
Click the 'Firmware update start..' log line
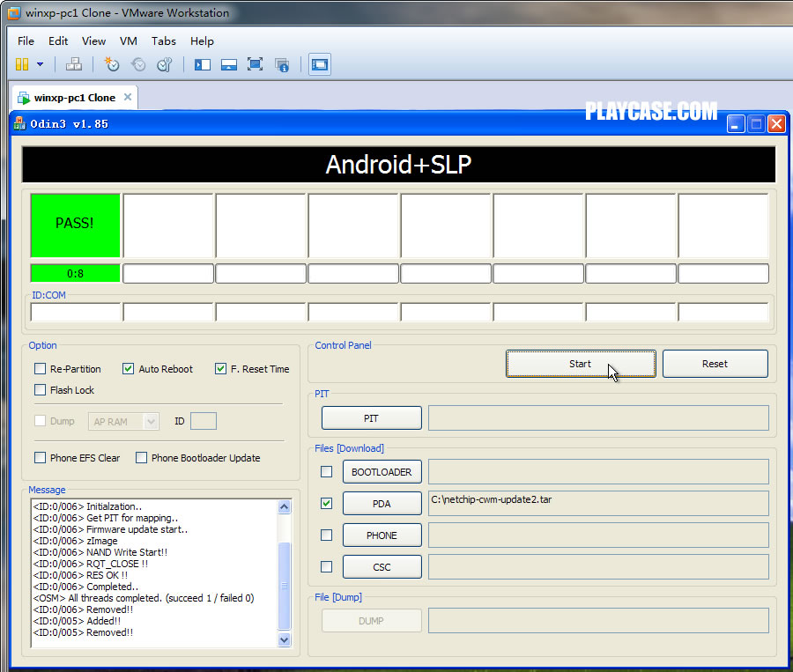coord(110,529)
